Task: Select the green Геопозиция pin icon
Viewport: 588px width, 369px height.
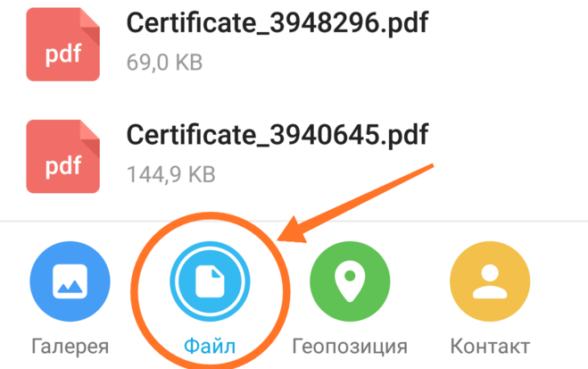Action: coord(350,281)
